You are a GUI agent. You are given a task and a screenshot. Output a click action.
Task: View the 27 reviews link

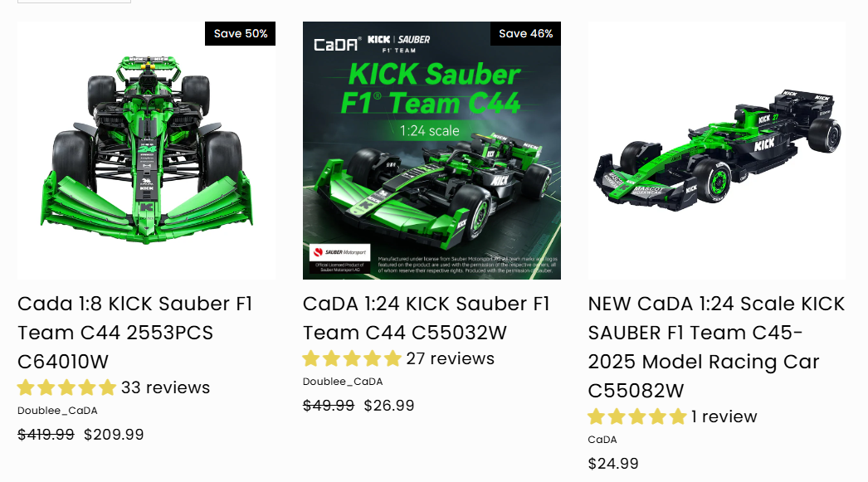[451, 359]
